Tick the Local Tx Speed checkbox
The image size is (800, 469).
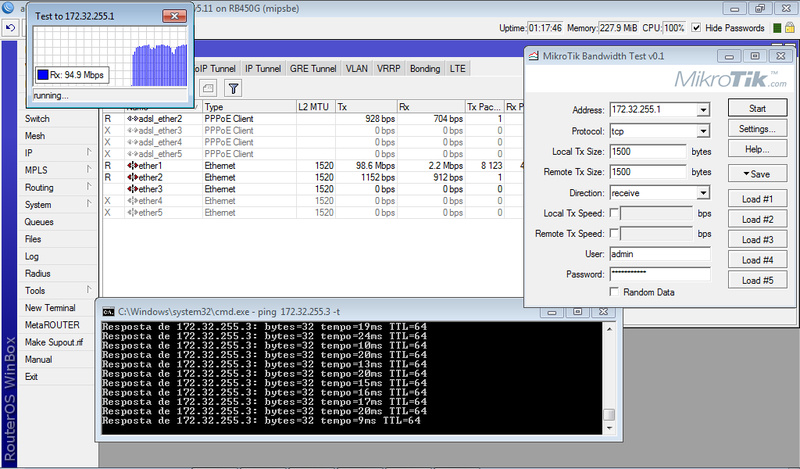[x=615, y=213]
